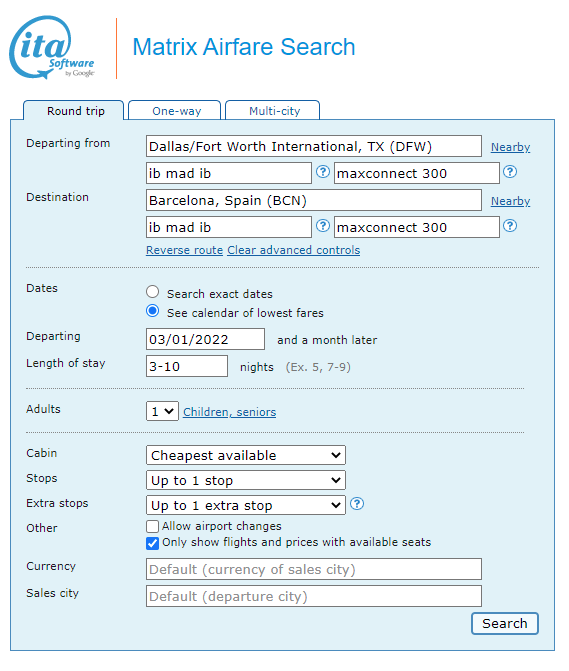Viewport: 569px width, 671px height.
Task: Open the Adults count dropdown
Action: click(162, 411)
